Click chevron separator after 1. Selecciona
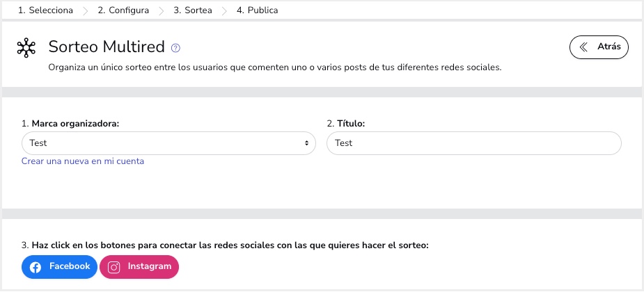Screen dimensions: 644x292 tap(86, 11)
